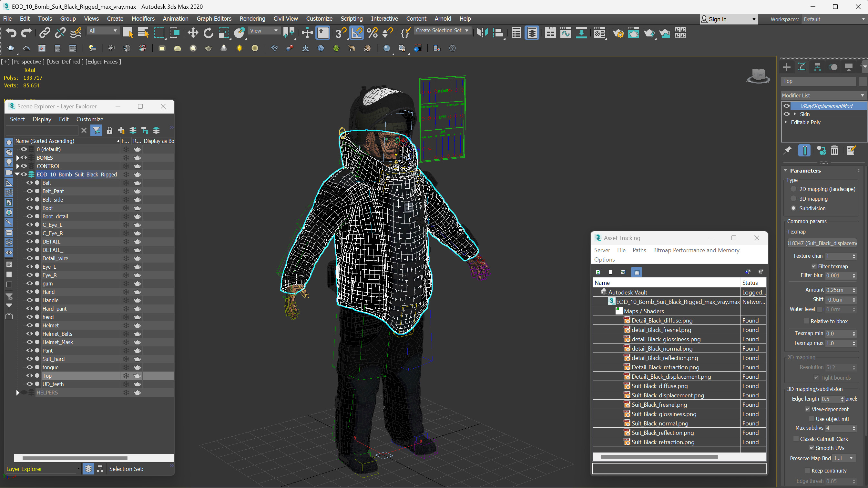Toggle eye of VRayDisplacementMod modifier
Viewport: 868px width, 488px height.
(x=786, y=106)
